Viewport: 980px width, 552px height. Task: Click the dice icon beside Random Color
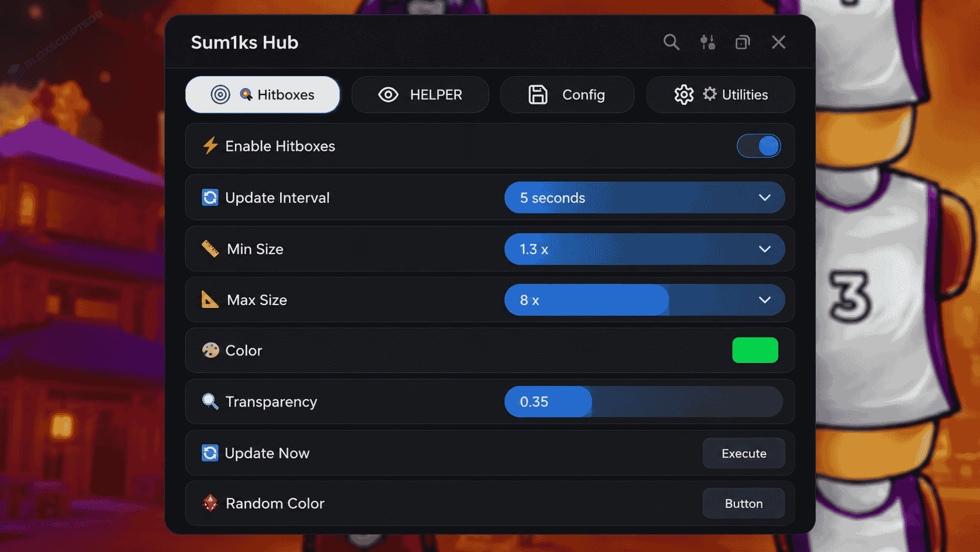pos(210,503)
